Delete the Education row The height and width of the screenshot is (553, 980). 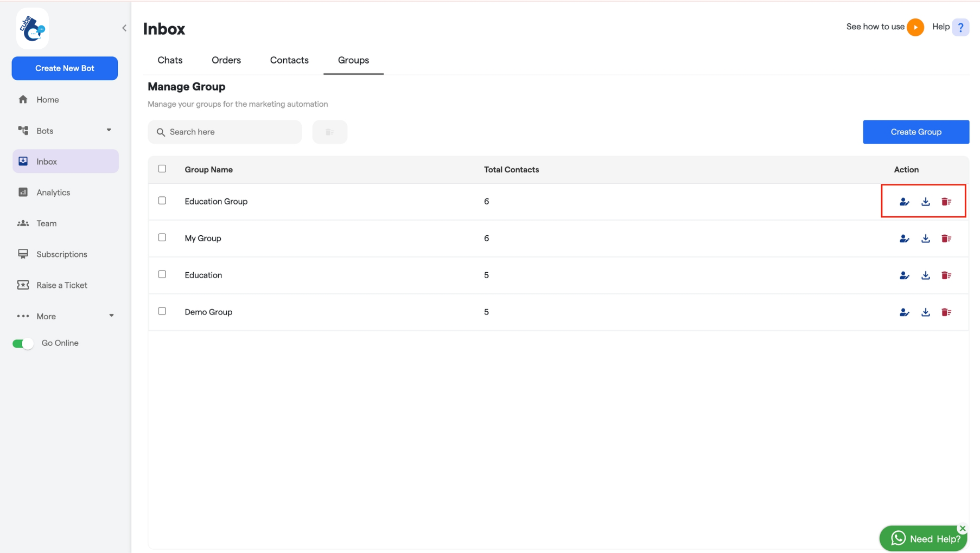(x=946, y=275)
